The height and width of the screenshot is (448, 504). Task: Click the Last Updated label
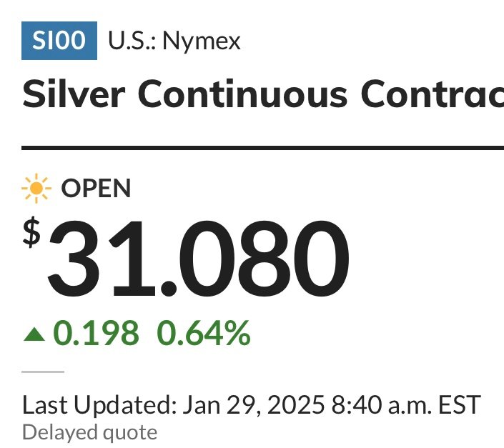coord(99,405)
